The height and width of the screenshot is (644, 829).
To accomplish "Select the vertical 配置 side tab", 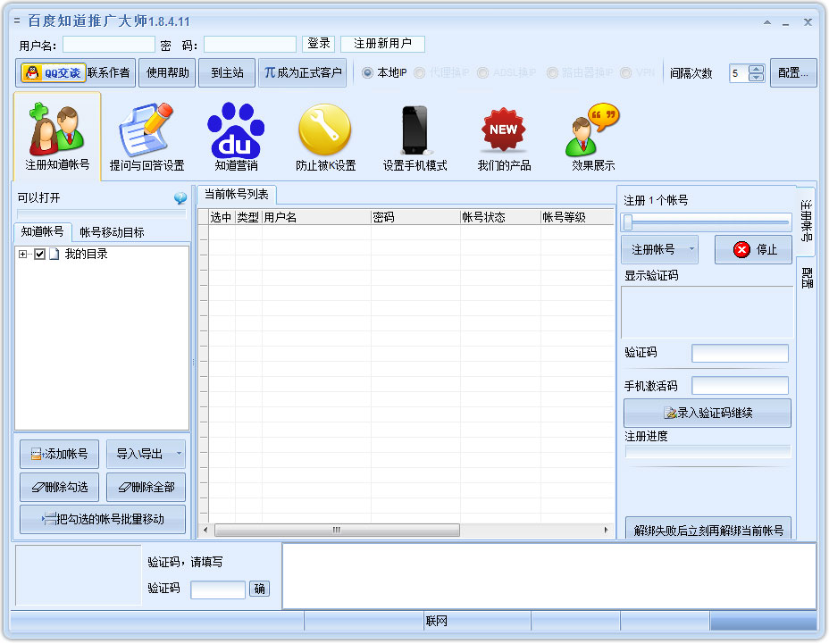I will click(x=807, y=278).
